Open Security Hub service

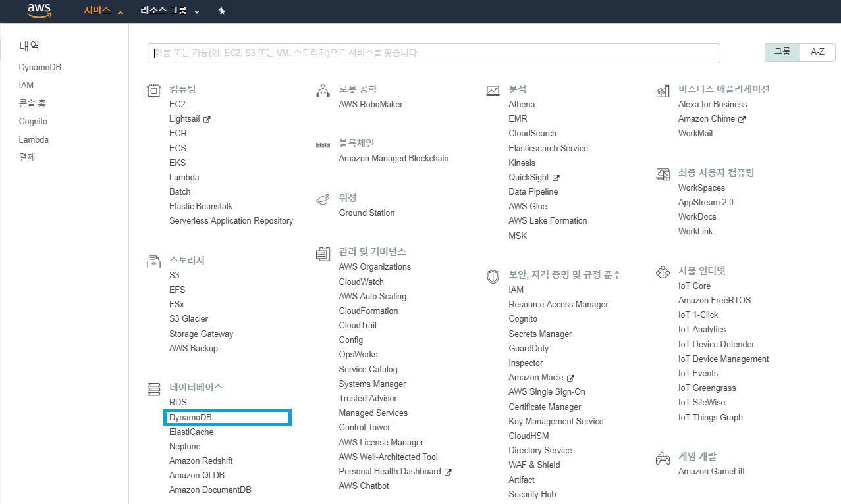(x=532, y=495)
